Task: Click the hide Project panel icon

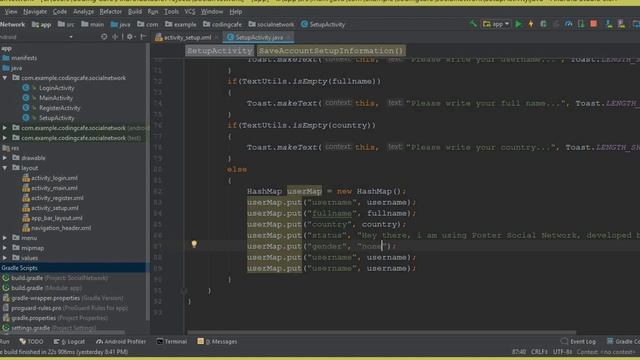Action: point(143,37)
